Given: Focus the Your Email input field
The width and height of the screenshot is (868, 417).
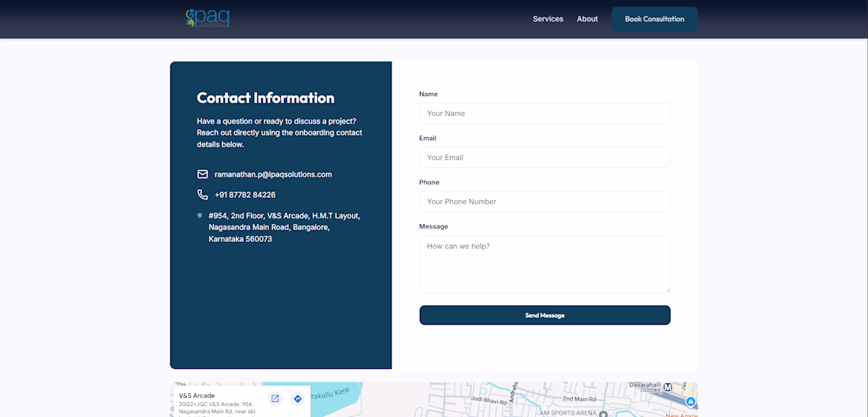Looking at the screenshot, I should click(x=544, y=158).
